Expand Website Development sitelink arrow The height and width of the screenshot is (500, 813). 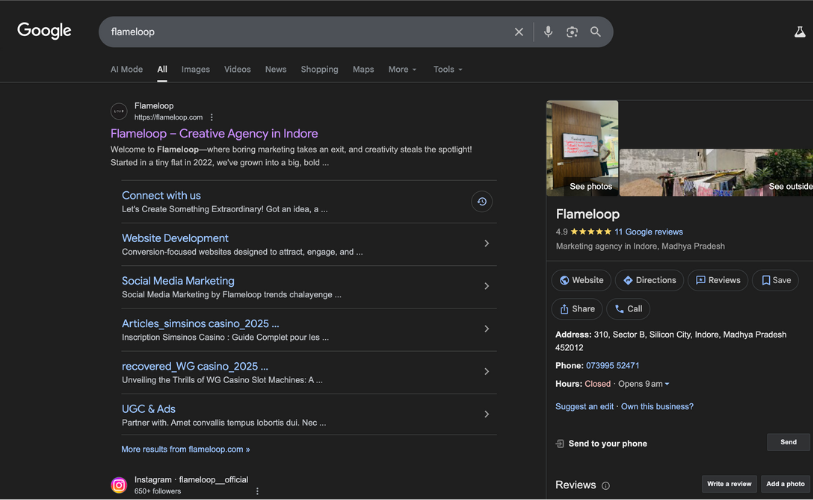(486, 244)
